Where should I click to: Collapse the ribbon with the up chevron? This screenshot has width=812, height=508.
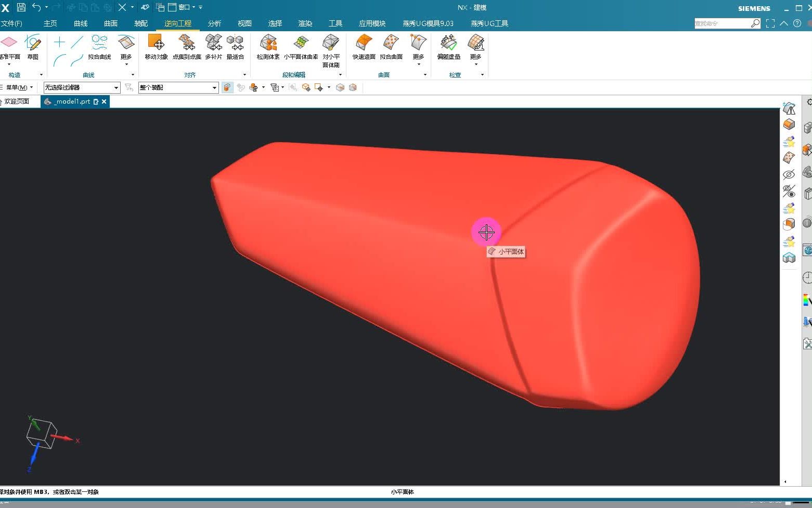pos(784,23)
